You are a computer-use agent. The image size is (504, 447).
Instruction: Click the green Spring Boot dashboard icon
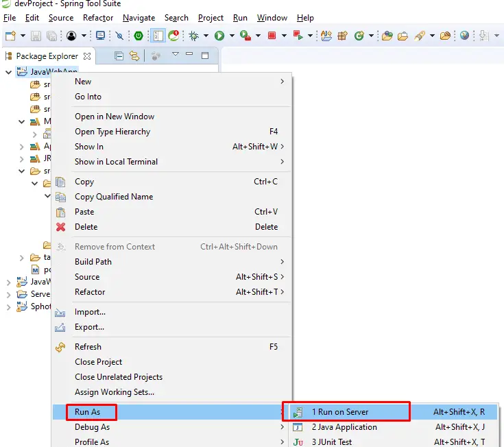click(139, 36)
